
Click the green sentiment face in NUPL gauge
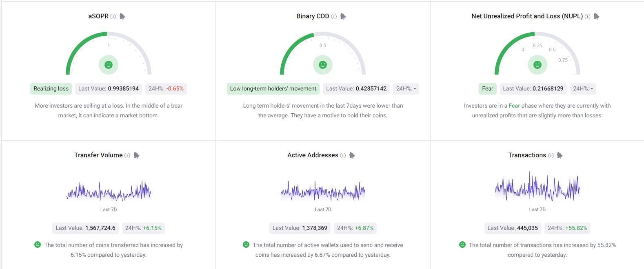click(537, 64)
